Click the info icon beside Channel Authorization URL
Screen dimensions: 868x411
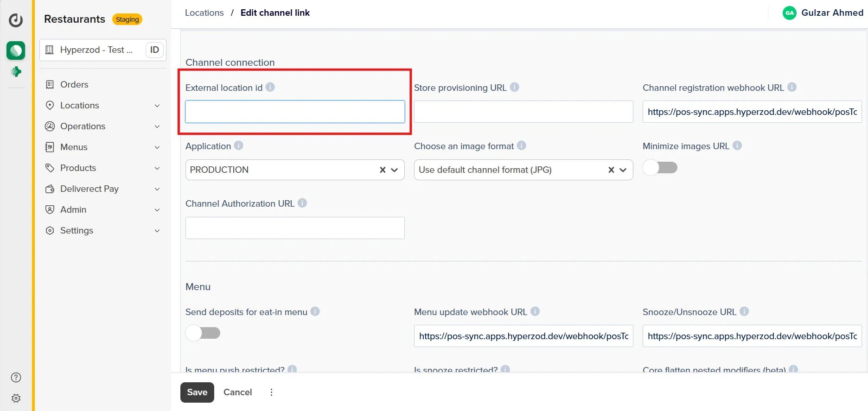(302, 203)
